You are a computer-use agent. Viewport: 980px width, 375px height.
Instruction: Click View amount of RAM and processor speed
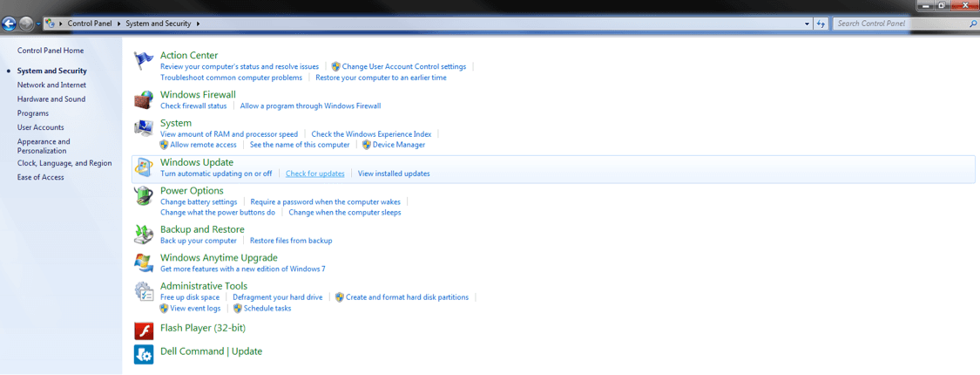[x=229, y=134]
